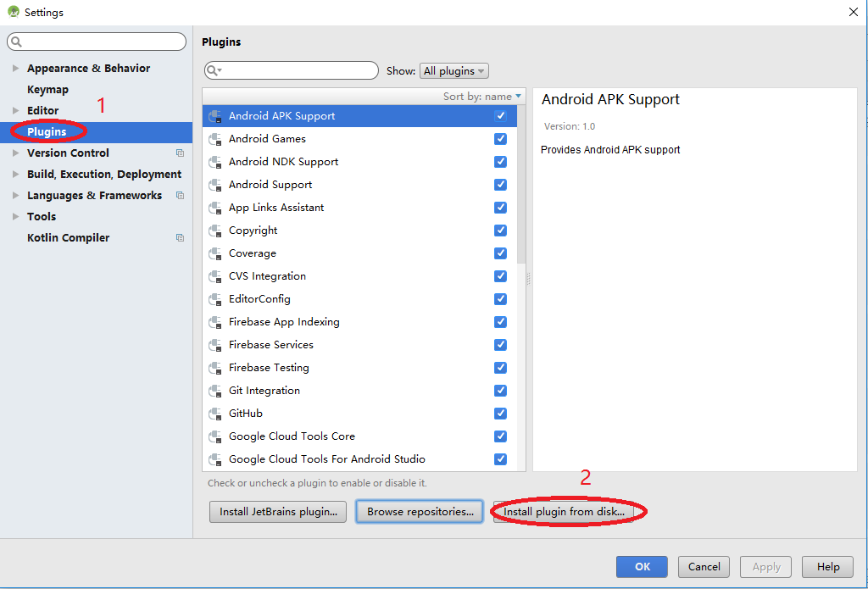Click Install JetBrains plugin button

coord(278,512)
